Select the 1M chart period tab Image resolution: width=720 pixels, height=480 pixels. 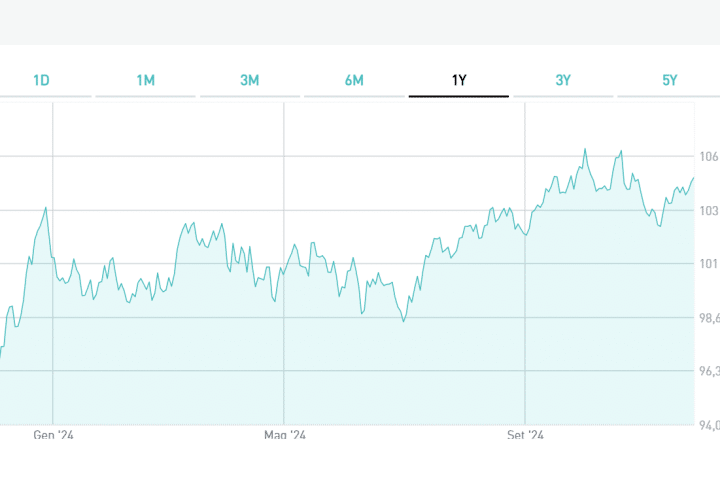[x=146, y=80]
